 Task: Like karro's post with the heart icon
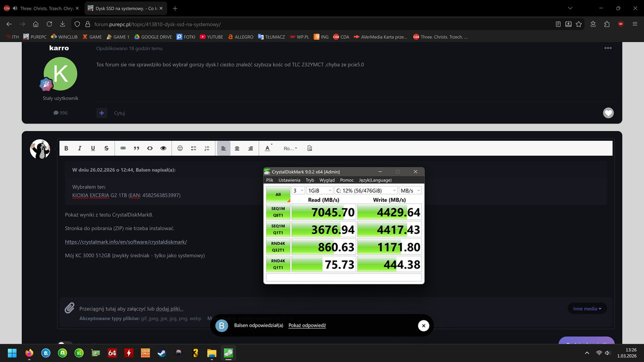[x=608, y=113]
